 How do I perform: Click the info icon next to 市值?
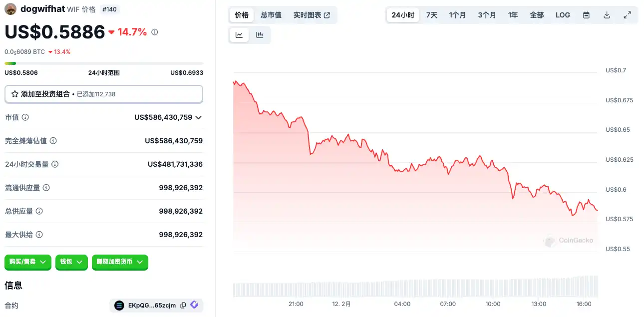[25, 117]
